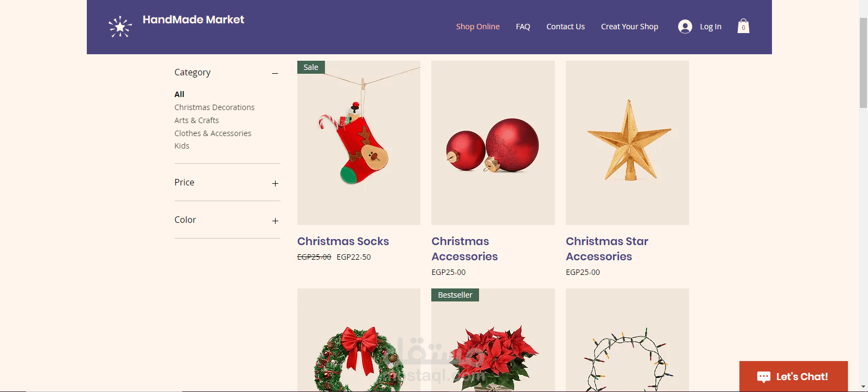Select the Kids category filter
This screenshot has height=392, width=868.
click(182, 146)
